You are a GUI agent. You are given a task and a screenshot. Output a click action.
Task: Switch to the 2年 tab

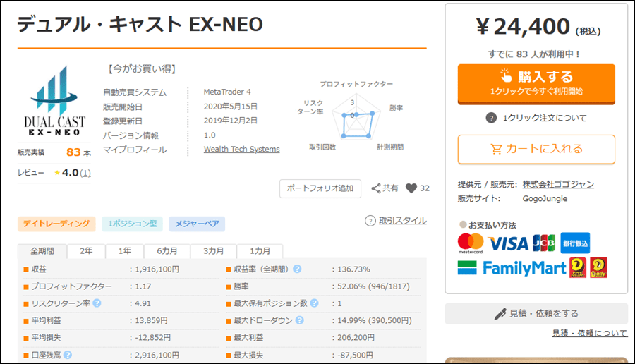pyautogui.click(x=86, y=251)
